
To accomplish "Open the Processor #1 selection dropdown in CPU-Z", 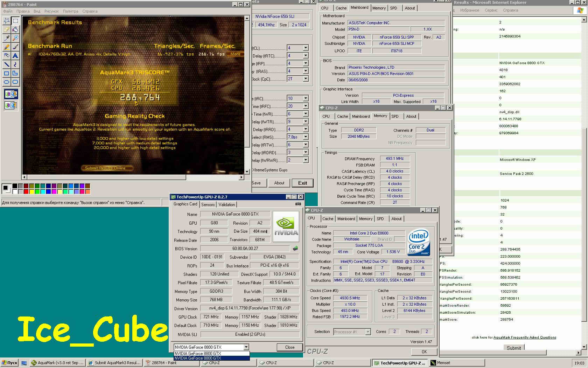I will point(368,332).
